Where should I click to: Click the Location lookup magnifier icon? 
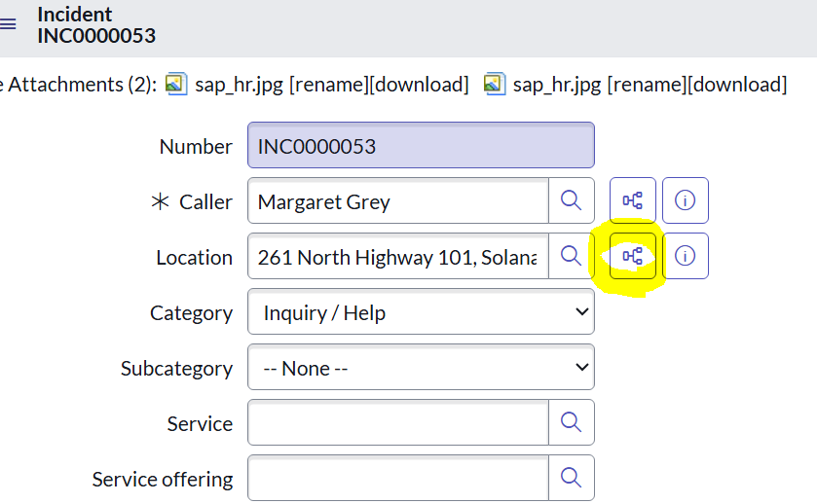[571, 256]
